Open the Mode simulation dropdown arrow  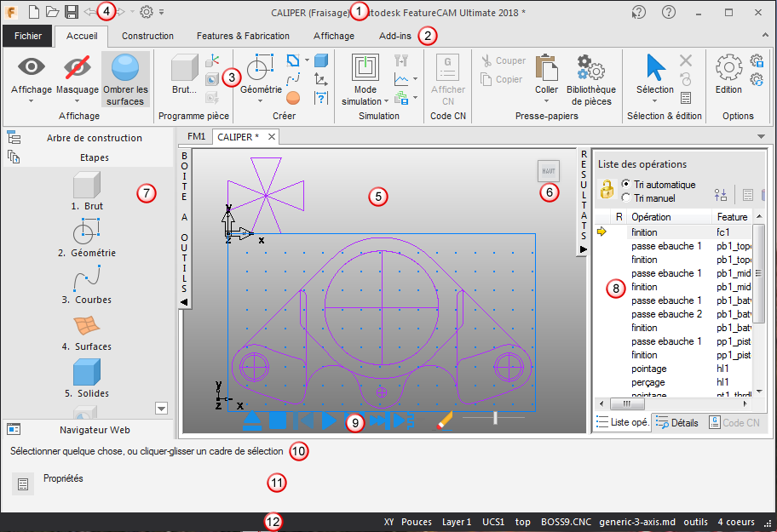pos(386,101)
